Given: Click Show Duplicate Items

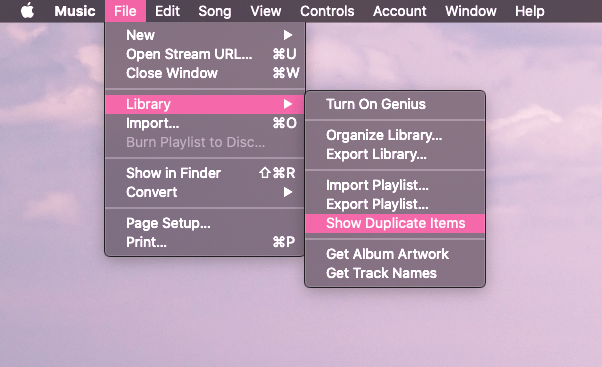Looking at the screenshot, I should (x=395, y=223).
